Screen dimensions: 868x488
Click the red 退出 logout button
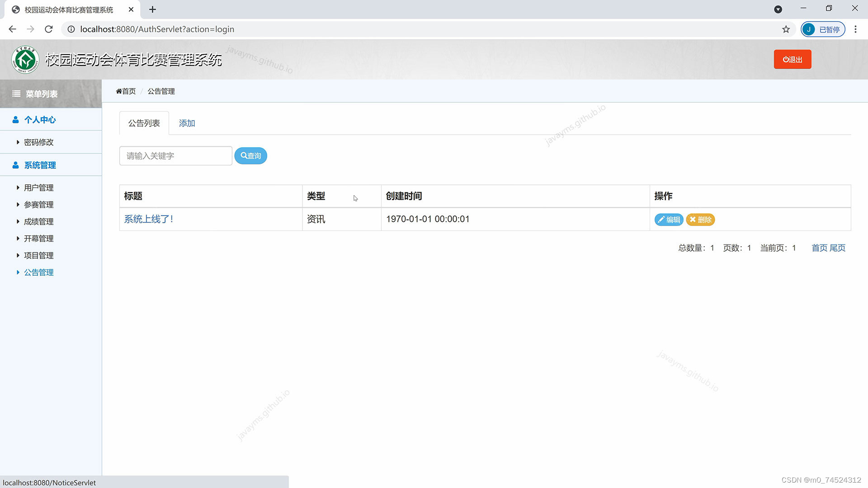[792, 59]
